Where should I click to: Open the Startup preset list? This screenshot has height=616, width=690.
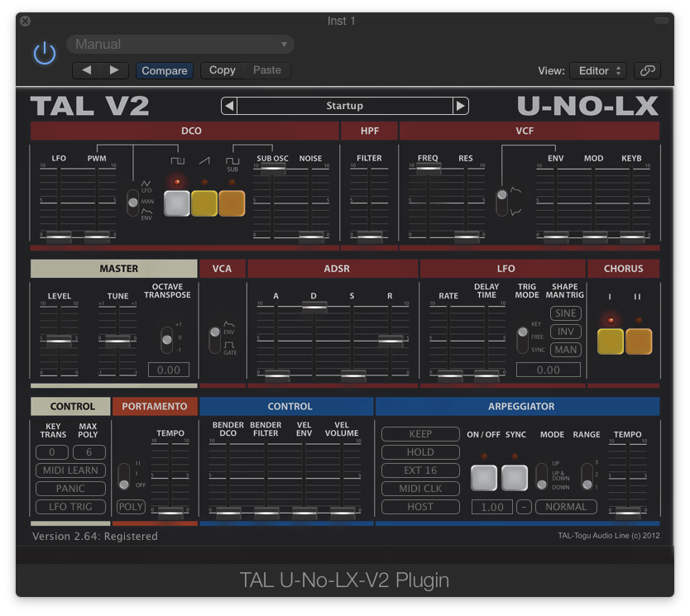[344, 106]
